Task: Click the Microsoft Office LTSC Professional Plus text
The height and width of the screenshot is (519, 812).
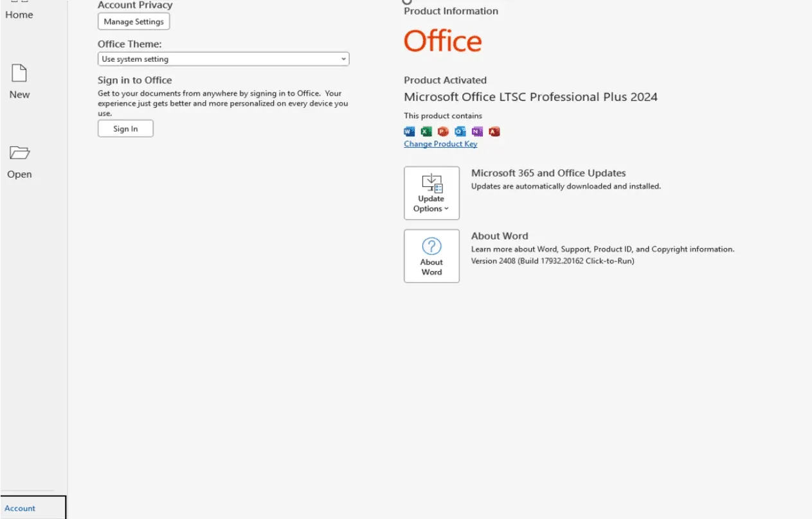Action: click(x=530, y=97)
